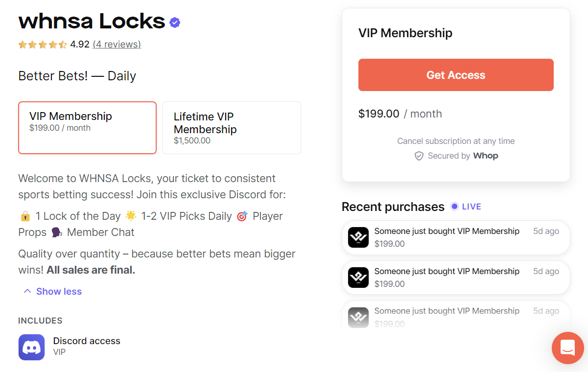Click the first purchase's seller logo
Screen dimensions: 588x372
pyautogui.click(x=358, y=237)
